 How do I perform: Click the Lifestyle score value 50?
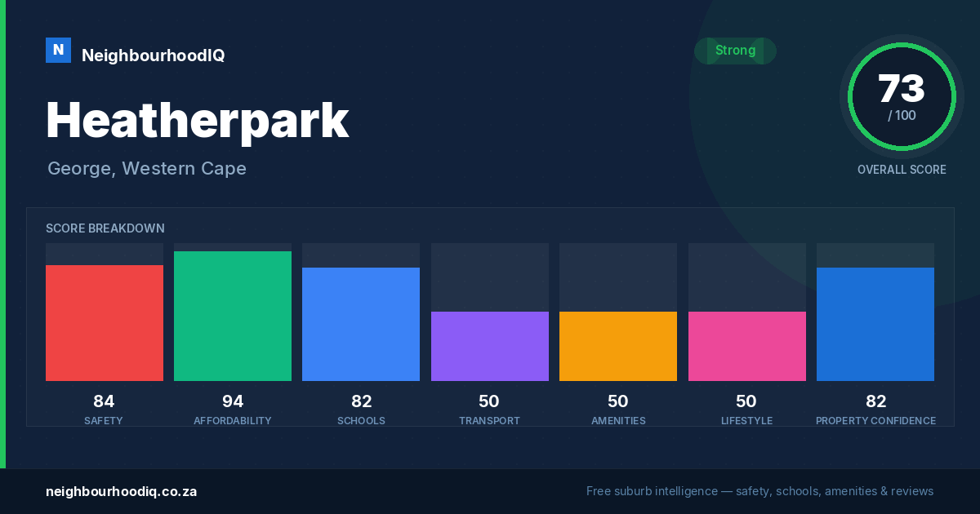746,401
